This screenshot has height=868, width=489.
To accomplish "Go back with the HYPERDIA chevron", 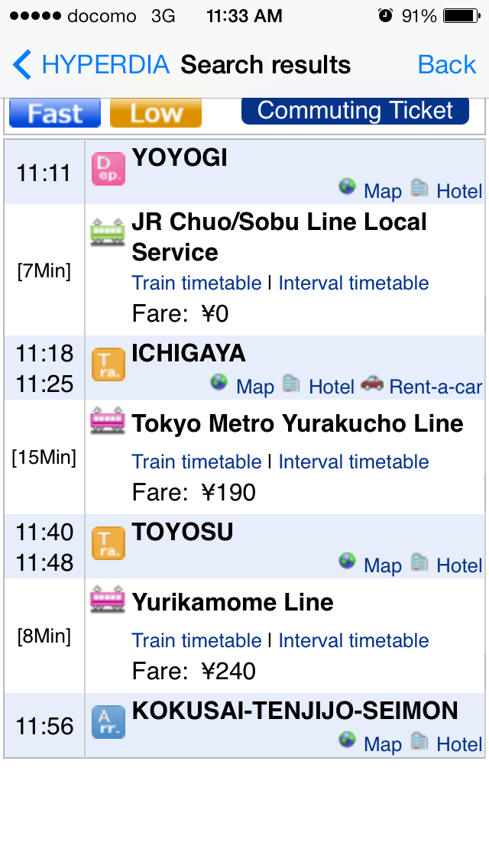I will pyautogui.click(x=23, y=65).
